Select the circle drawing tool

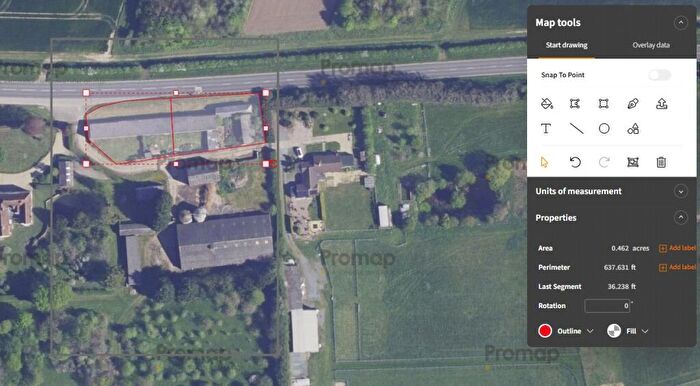coord(604,129)
